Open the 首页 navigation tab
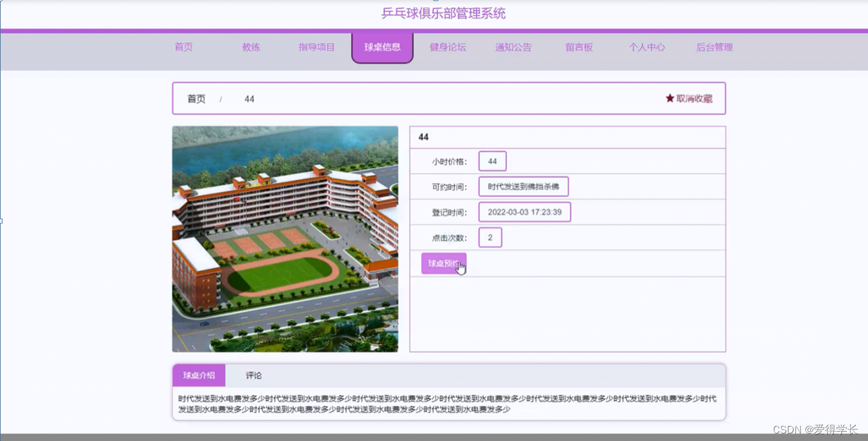Viewport: 868px width, 441px height. pos(183,47)
